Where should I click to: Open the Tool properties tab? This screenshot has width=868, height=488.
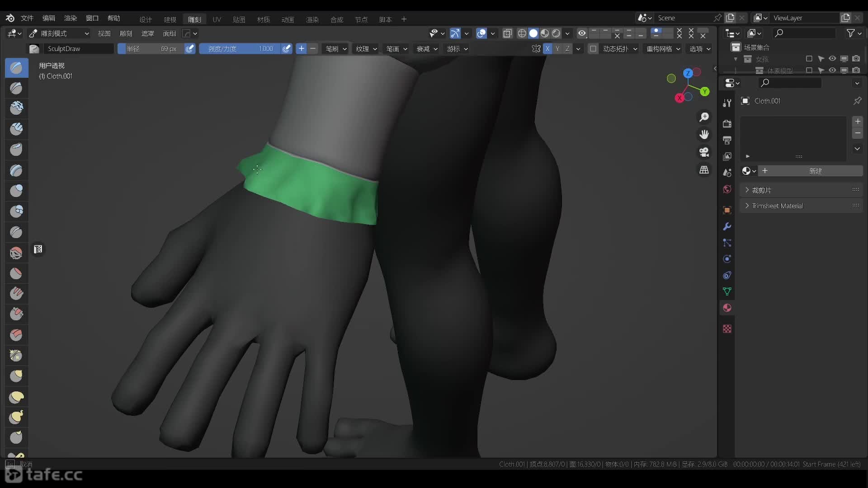coord(727,103)
